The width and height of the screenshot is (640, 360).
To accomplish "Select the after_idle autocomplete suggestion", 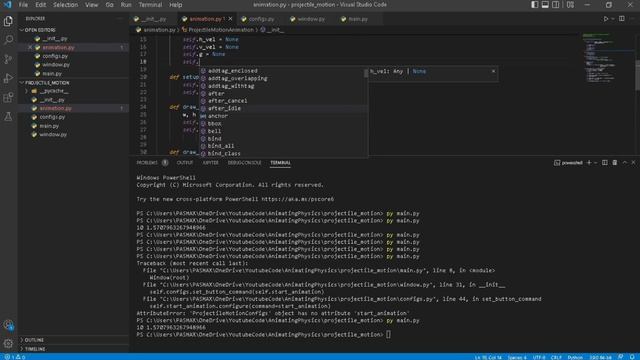I will (x=283, y=108).
